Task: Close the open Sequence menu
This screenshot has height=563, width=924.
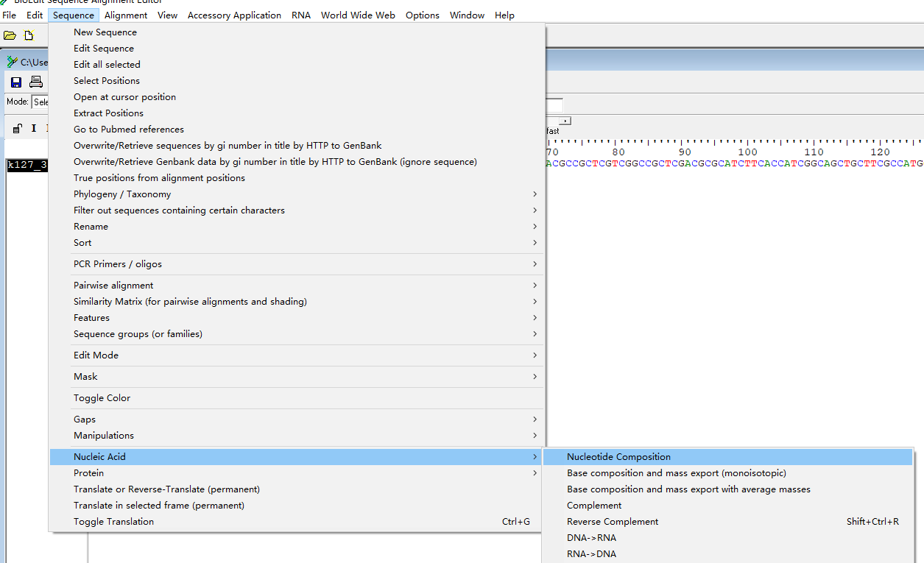Action: pos(74,15)
